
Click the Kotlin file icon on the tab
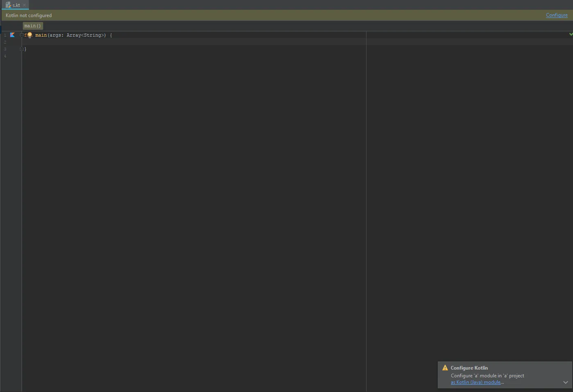point(8,5)
